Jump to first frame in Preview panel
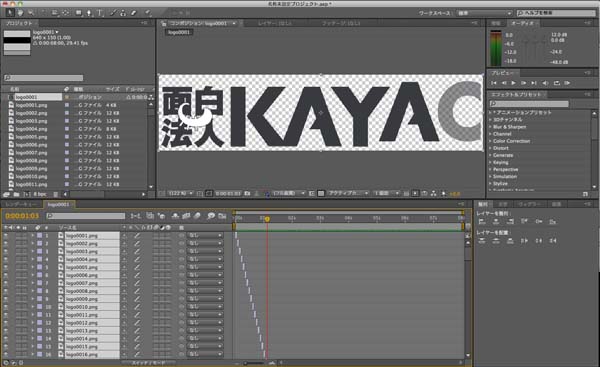This screenshot has height=367, width=600. pos(494,83)
